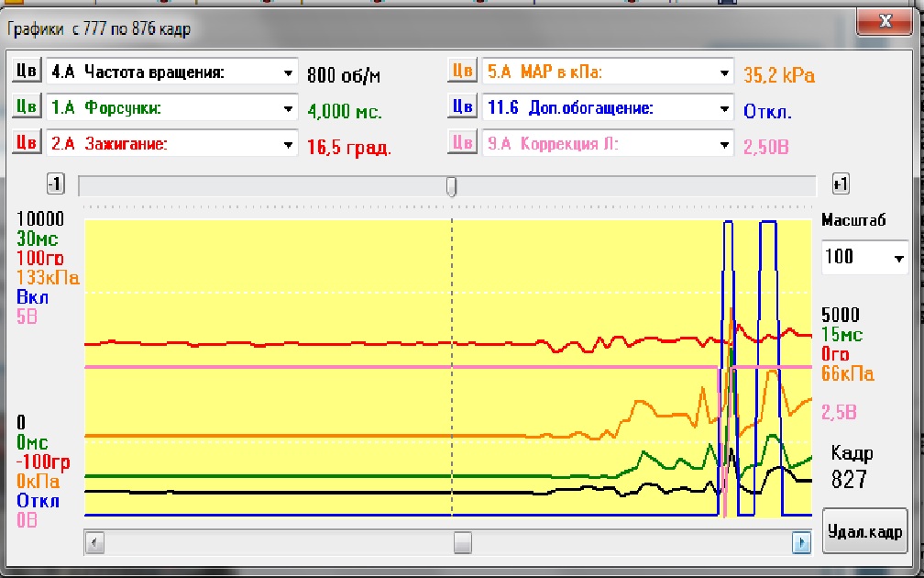This screenshot has height=578, width=924.
Task: Click the horizontal scrollbar left arrow
Action: pos(93,543)
